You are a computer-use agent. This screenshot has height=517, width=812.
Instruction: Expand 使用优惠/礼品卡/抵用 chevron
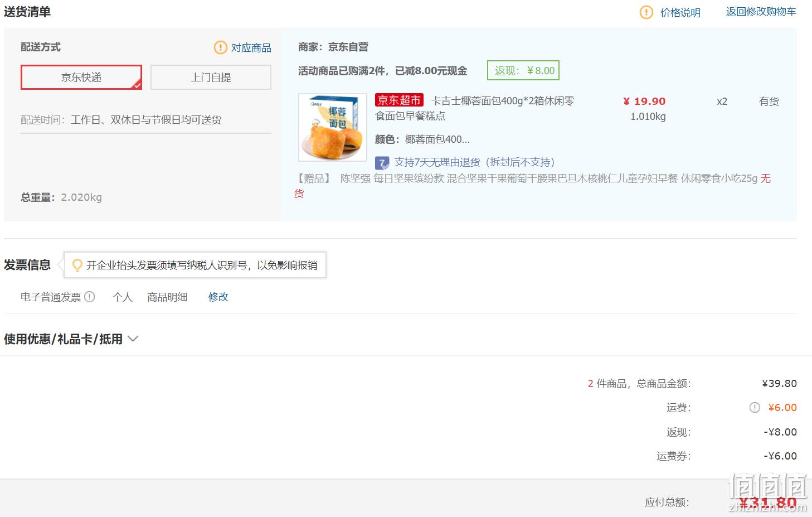point(133,339)
